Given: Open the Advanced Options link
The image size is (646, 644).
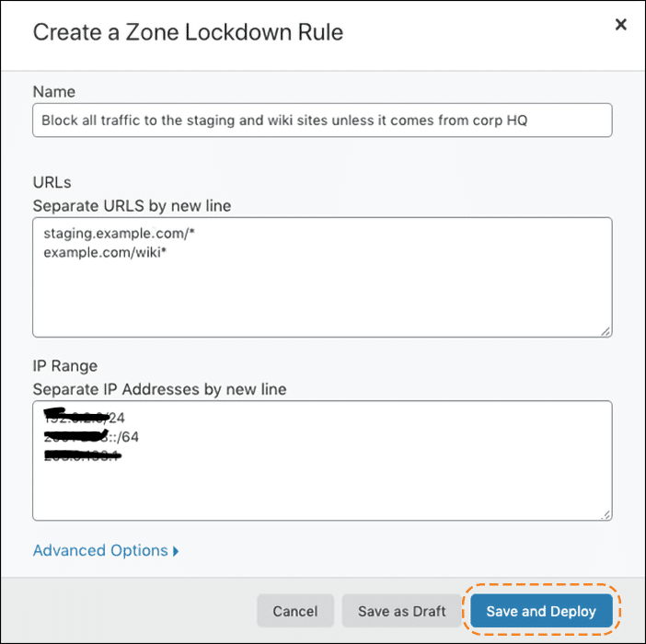Looking at the screenshot, I should pos(99,550).
